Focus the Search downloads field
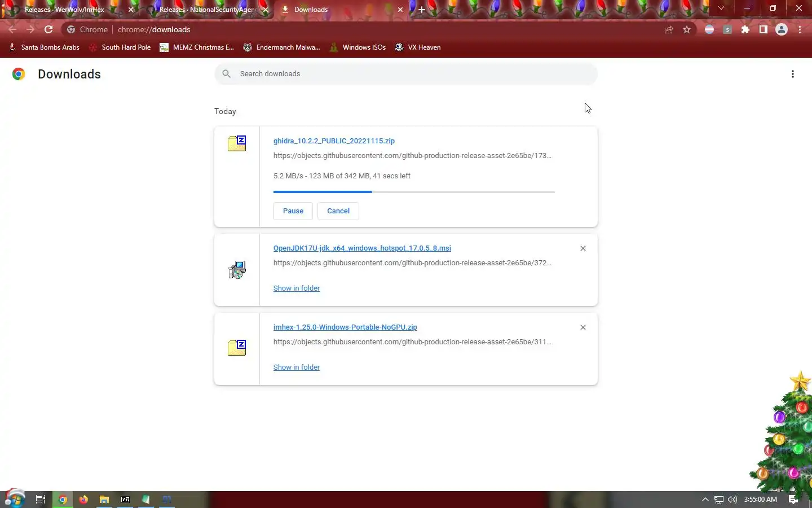 (406, 74)
